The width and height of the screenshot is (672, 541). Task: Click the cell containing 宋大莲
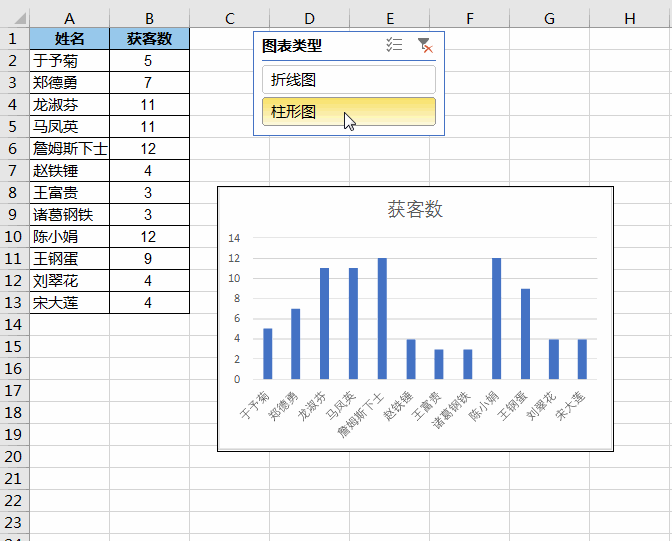pyautogui.click(x=69, y=303)
